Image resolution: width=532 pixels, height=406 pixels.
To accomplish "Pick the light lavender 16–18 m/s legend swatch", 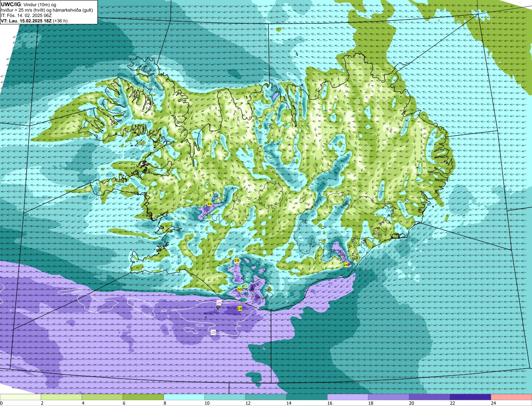I will (348, 397).
